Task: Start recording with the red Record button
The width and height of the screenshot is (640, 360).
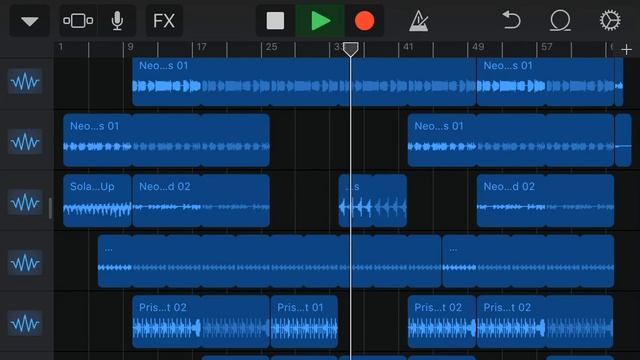Action: click(x=364, y=21)
